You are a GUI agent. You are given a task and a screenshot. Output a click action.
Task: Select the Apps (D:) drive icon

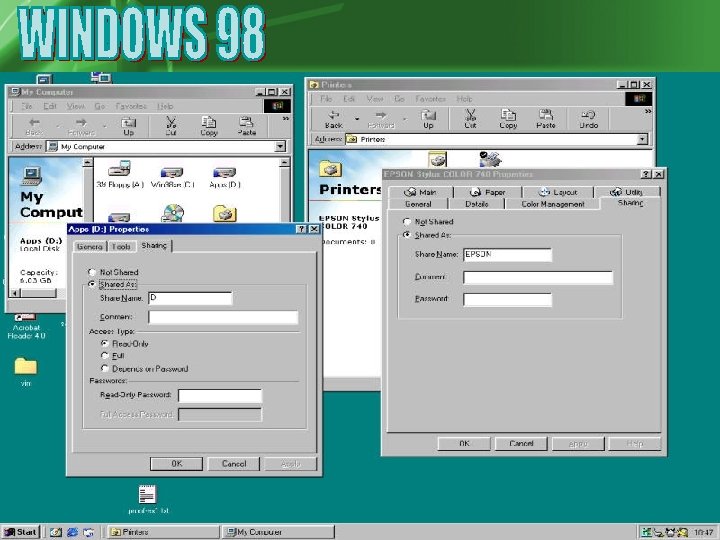coord(225,172)
